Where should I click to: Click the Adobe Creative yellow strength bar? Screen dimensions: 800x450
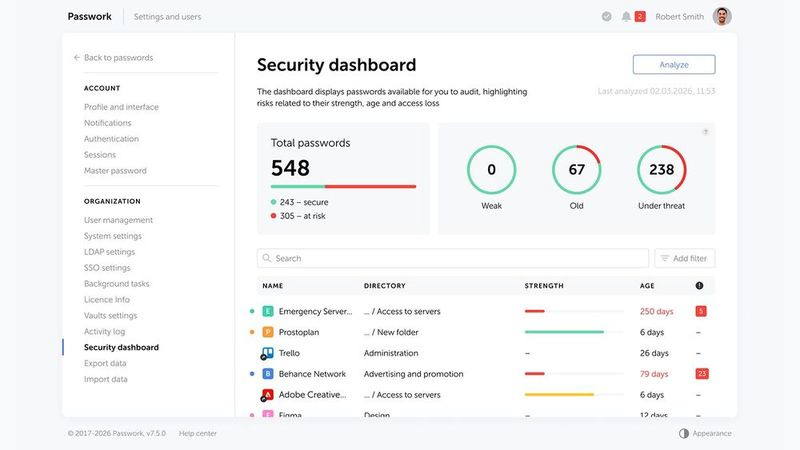(559, 395)
